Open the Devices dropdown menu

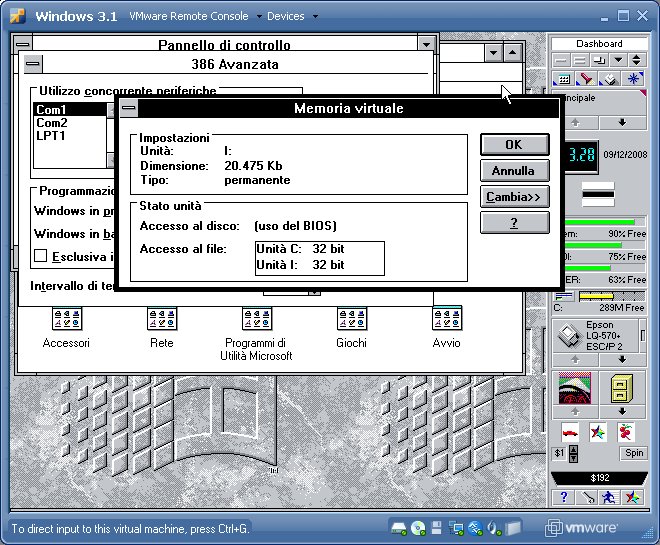292,16
